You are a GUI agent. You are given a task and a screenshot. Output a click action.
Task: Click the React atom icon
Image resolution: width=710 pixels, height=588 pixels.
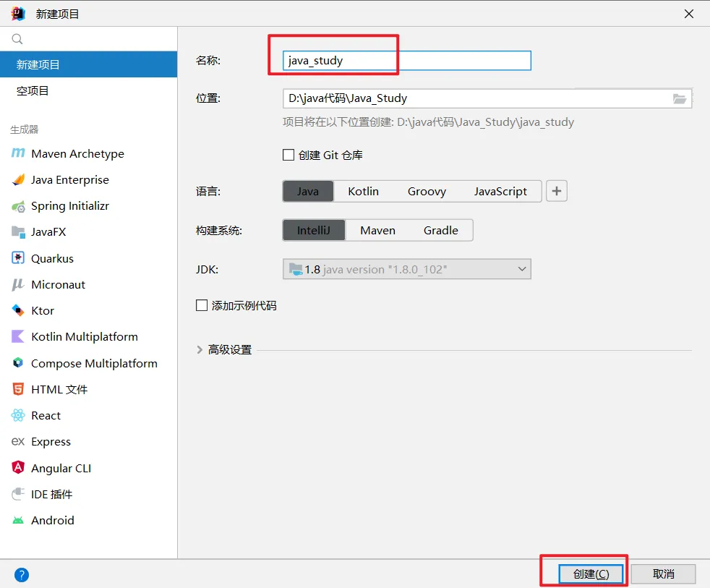click(x=17, y=415)
